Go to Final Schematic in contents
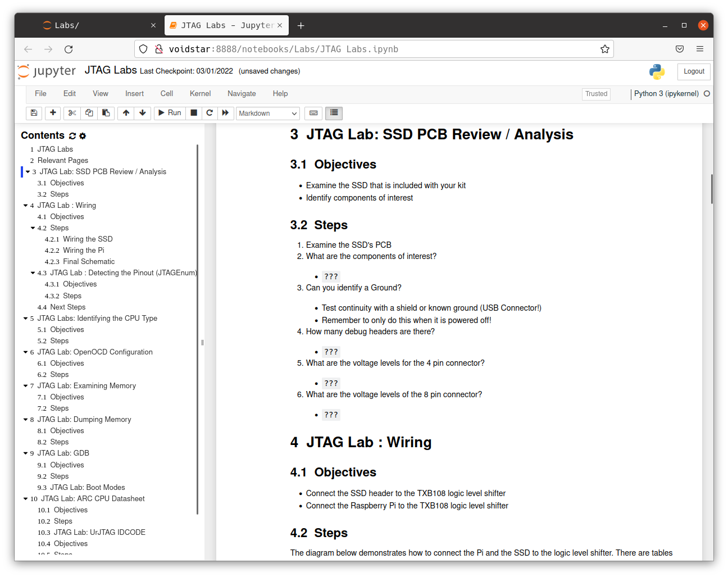The height and width of the screenshot is (577, 728). click(x=89, y=262)
